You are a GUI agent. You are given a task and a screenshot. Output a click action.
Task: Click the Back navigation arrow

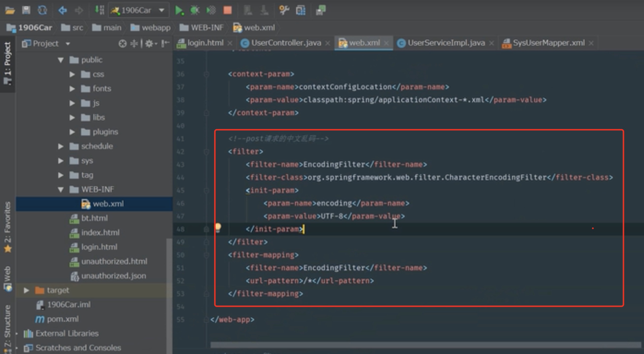pyautogui.click(x=62, y=10)
